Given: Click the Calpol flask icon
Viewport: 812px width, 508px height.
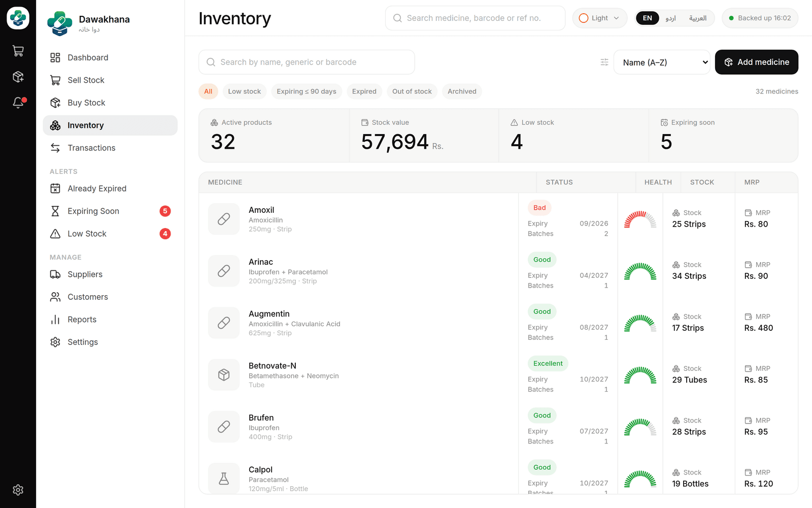Looking at the screenshot, I should [x=224, y=478].
